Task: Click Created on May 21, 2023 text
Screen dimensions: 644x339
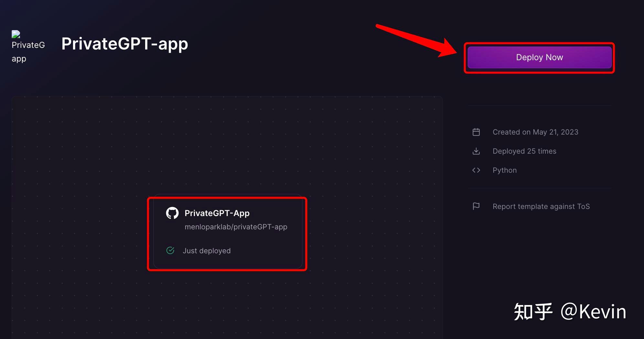Action: pos(535,132)
